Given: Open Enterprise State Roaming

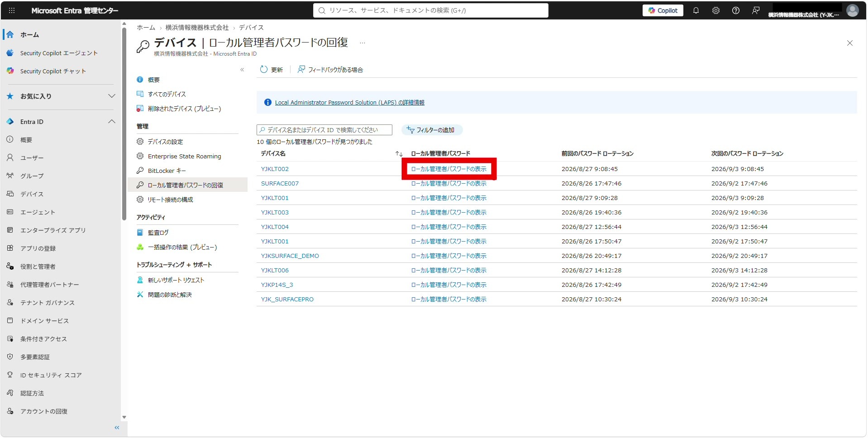Looking at the screenshot, I should point(184,156).
